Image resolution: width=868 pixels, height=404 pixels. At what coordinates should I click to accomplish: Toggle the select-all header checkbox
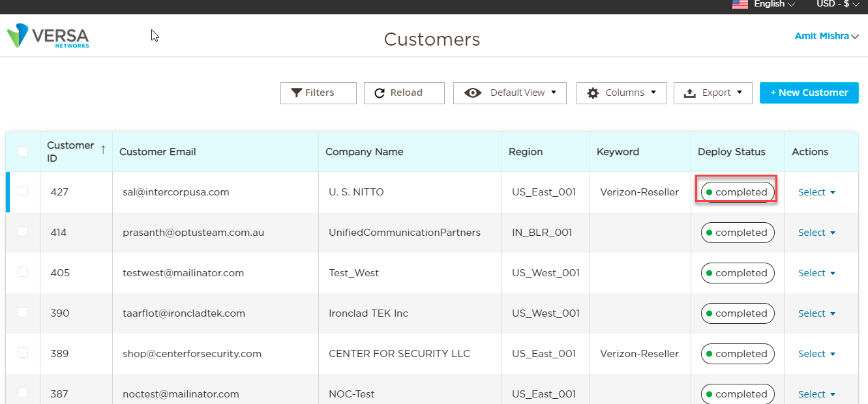click(23, 151)
